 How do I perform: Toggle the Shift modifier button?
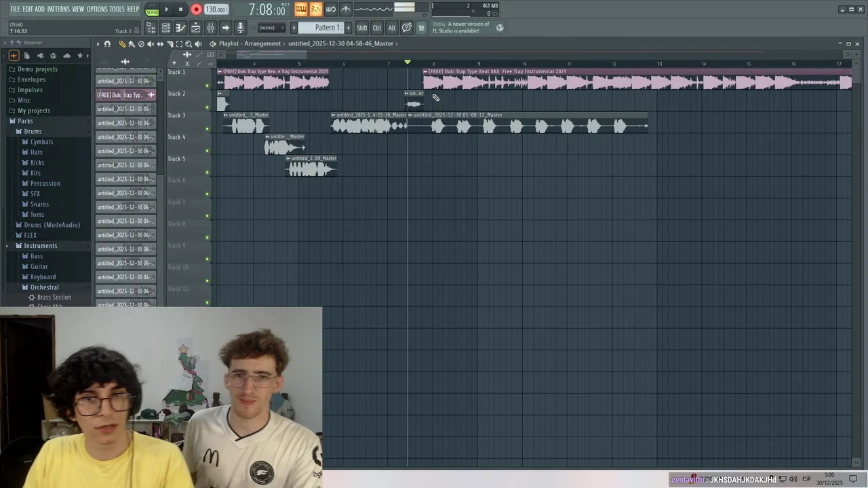pos(362,28)
